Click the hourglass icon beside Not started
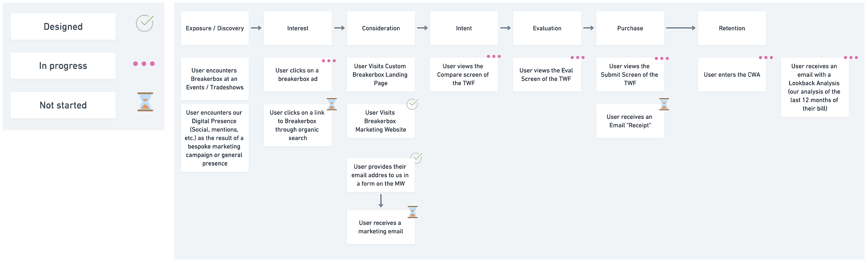Image resolution: width=868 pixels, height=263 pixels. point(145,102)
